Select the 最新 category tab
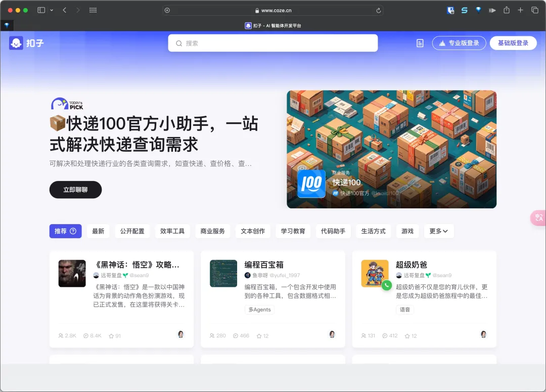 pos(98,231)
